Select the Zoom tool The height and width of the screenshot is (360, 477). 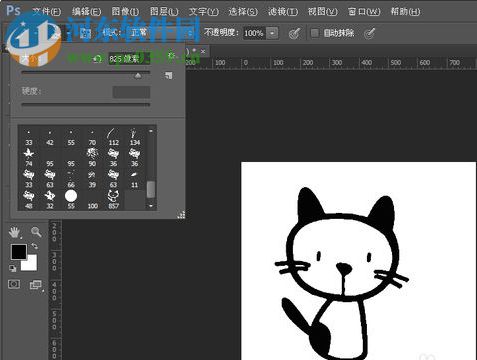(x=36, y=232)
